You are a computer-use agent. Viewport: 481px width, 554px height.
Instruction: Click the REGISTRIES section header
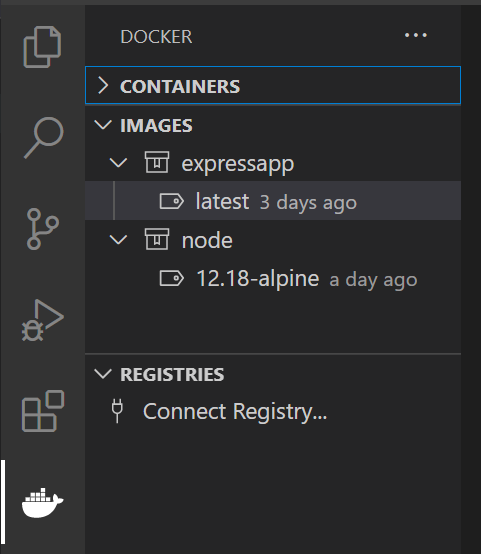coord(273,374)
